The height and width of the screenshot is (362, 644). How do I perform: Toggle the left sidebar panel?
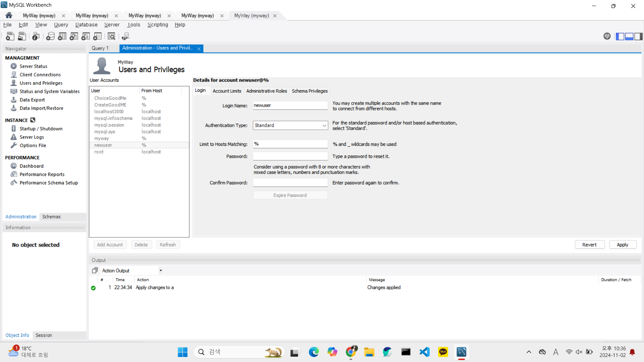(620, 36)
